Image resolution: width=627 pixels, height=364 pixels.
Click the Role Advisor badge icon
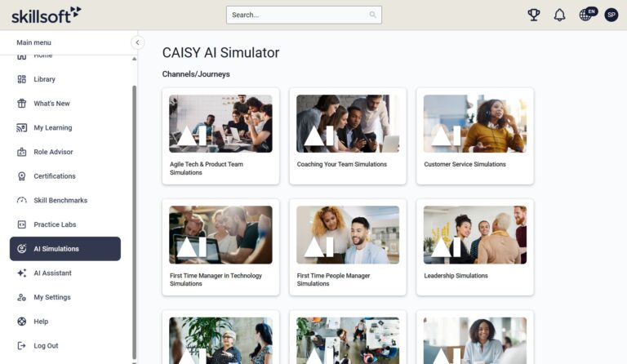point(21,152)
